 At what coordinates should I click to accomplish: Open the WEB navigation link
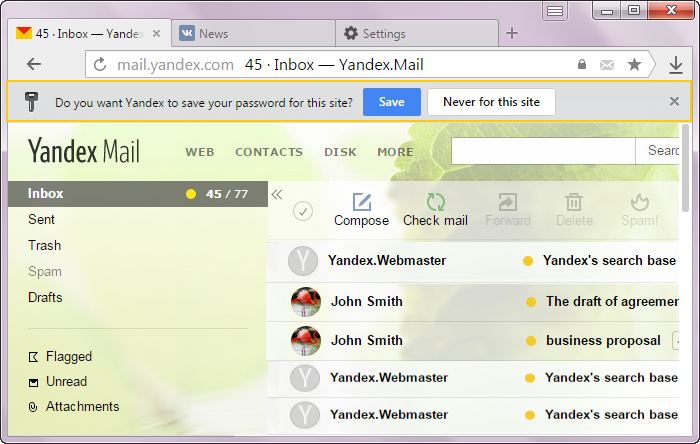(x=200, y=152)
